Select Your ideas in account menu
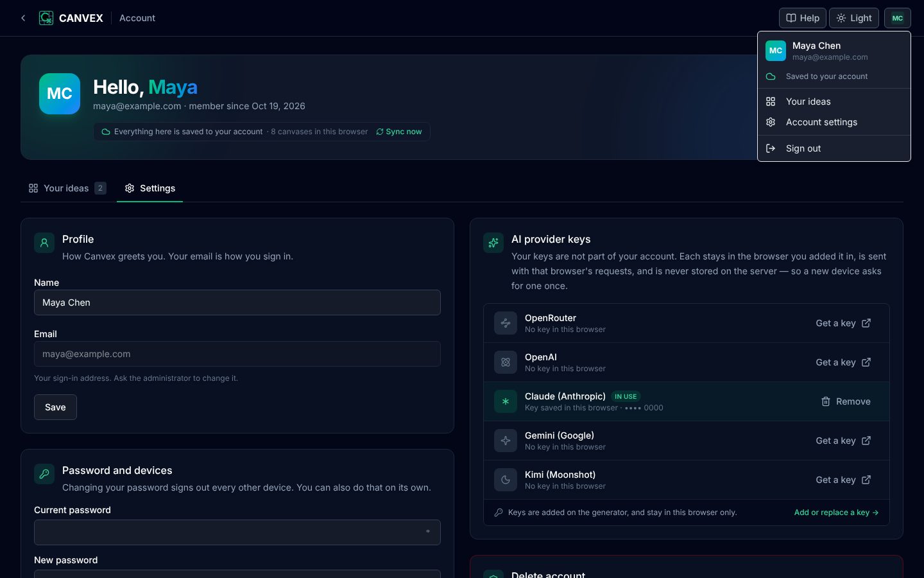Image resolution: width=924 pixels, height=578 pixels. pos(834,101)
